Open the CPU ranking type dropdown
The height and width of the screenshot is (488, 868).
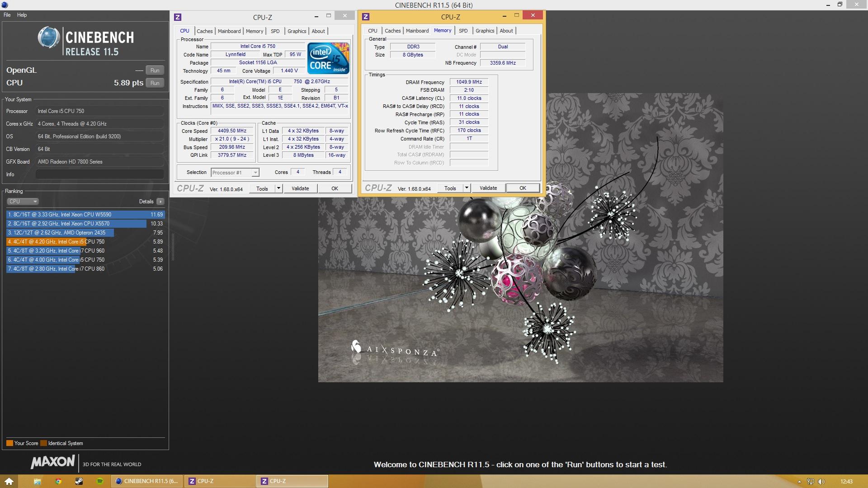23,202
